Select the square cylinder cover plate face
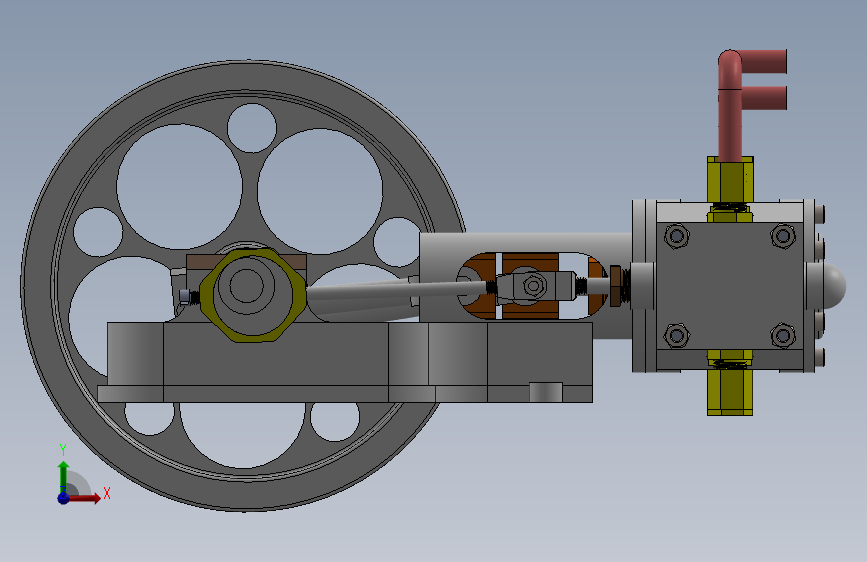The width and height of the screenshot is (867, 562). (x=730, y=286)
